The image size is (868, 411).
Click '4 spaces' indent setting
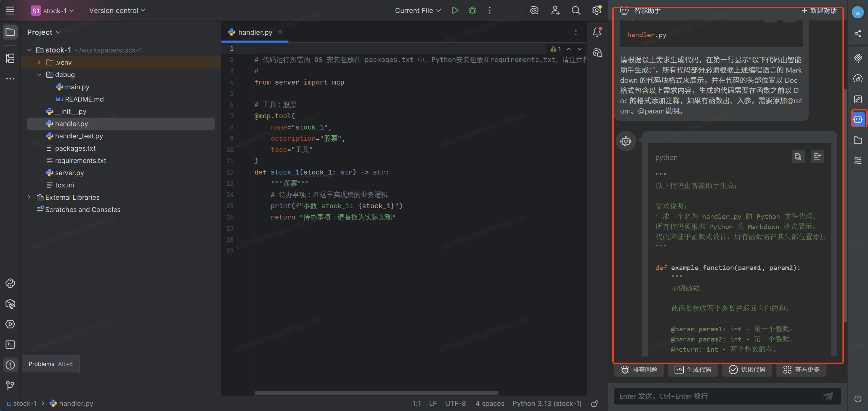[490, 404]
